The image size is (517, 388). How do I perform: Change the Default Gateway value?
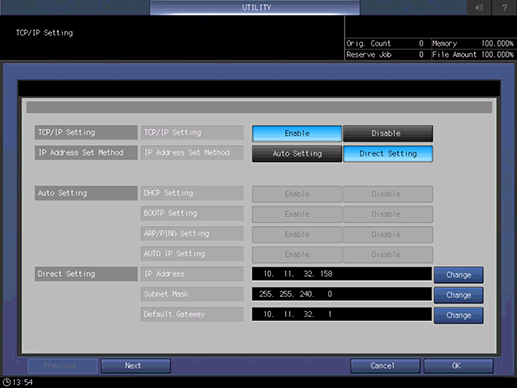(x=459, y=315)
